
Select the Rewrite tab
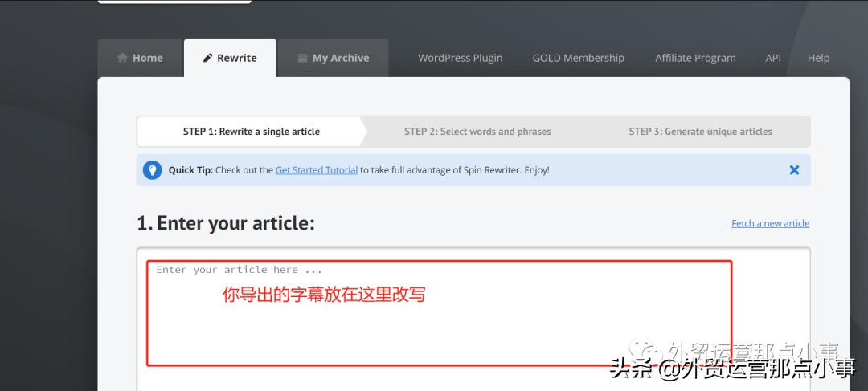tap(231, 58)
